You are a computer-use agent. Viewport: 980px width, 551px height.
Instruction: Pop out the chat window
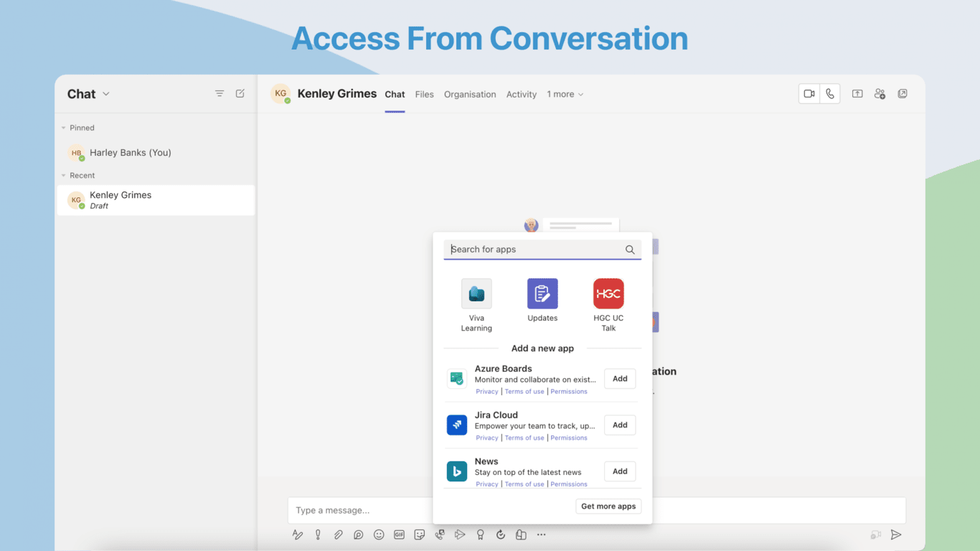(x=903, y=94)
